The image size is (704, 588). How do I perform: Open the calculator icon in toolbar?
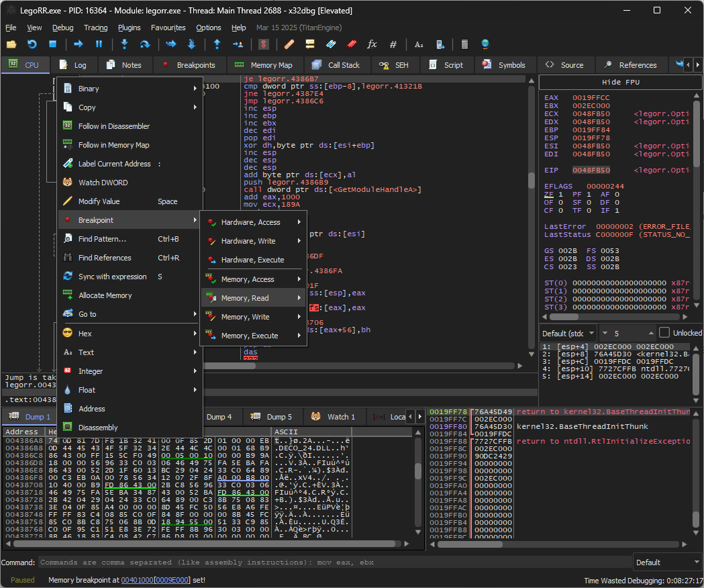(x=464, y=44)
